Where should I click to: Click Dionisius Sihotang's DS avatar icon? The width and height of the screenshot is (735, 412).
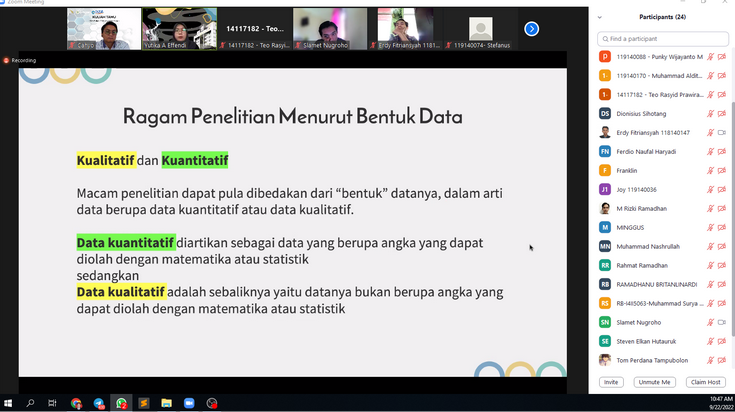point(605,113)
